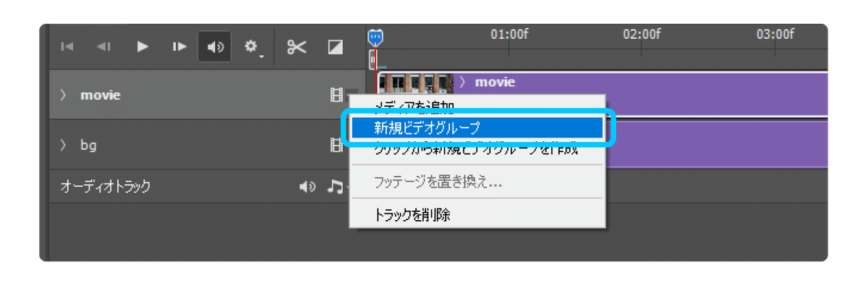This screenshot has width=868, height=286.
Task: Select the オーディオトラック label
Action: (x=105, y=187)
